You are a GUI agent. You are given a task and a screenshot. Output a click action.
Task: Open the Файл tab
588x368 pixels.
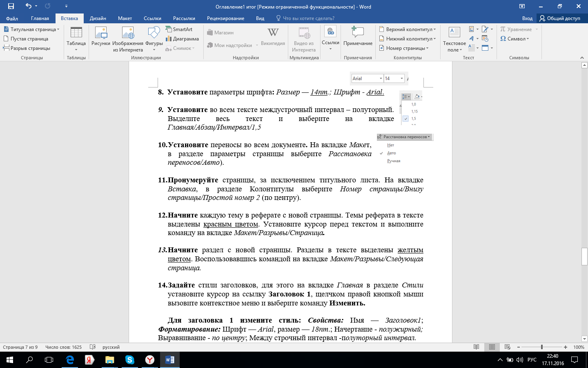click(12, 18)
